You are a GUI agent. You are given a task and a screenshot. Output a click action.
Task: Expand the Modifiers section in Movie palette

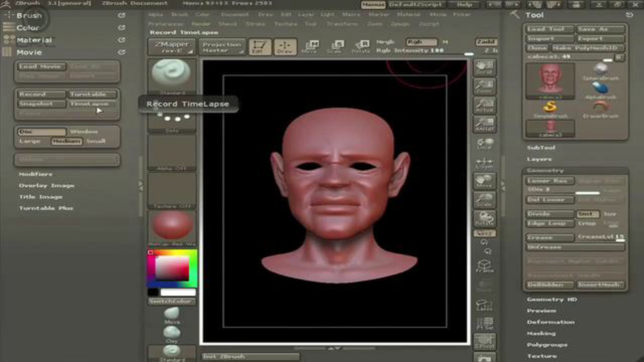[x=35, y=174]
